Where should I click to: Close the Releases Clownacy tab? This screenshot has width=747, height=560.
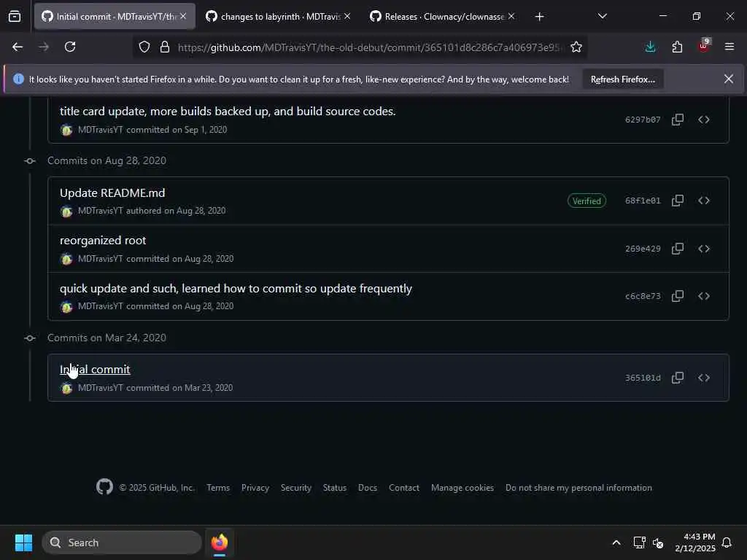[511, 16]
